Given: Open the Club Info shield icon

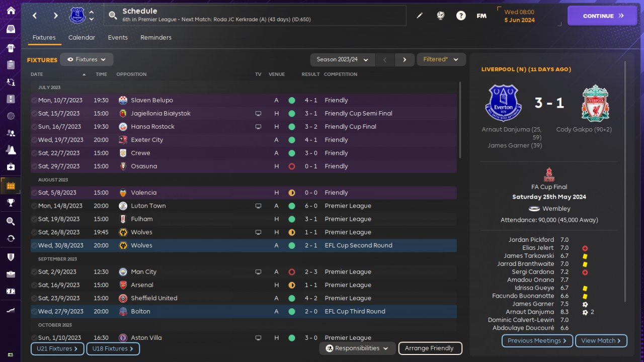Looking at the screenshot, I should coord(11,257).
